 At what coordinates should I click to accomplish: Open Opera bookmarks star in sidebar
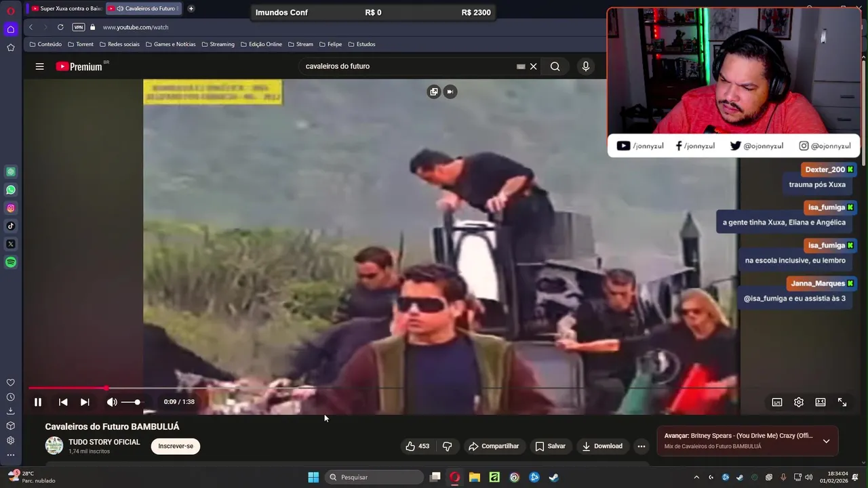pos(11,47)
